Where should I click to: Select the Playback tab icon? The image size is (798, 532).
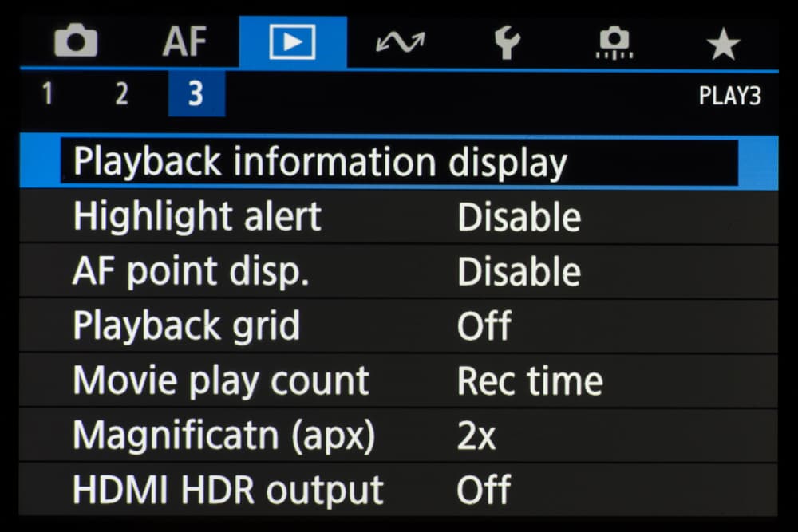[292, 42]
